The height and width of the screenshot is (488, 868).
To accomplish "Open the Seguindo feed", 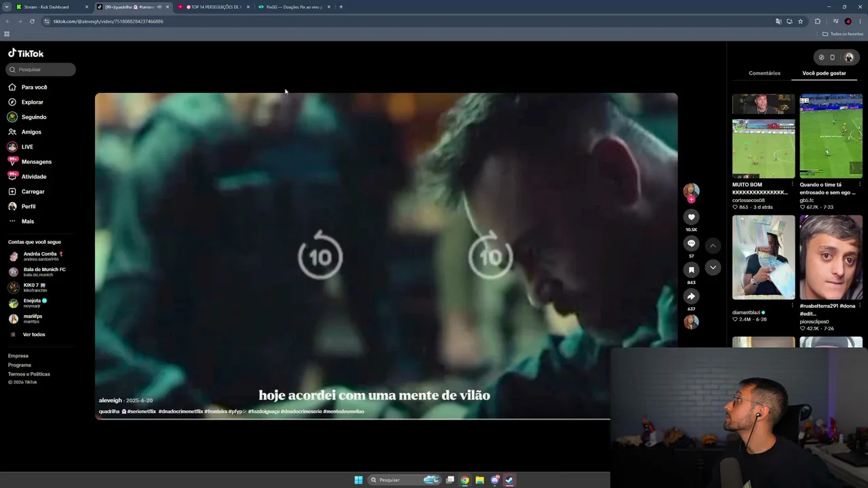I will point(27,117).
